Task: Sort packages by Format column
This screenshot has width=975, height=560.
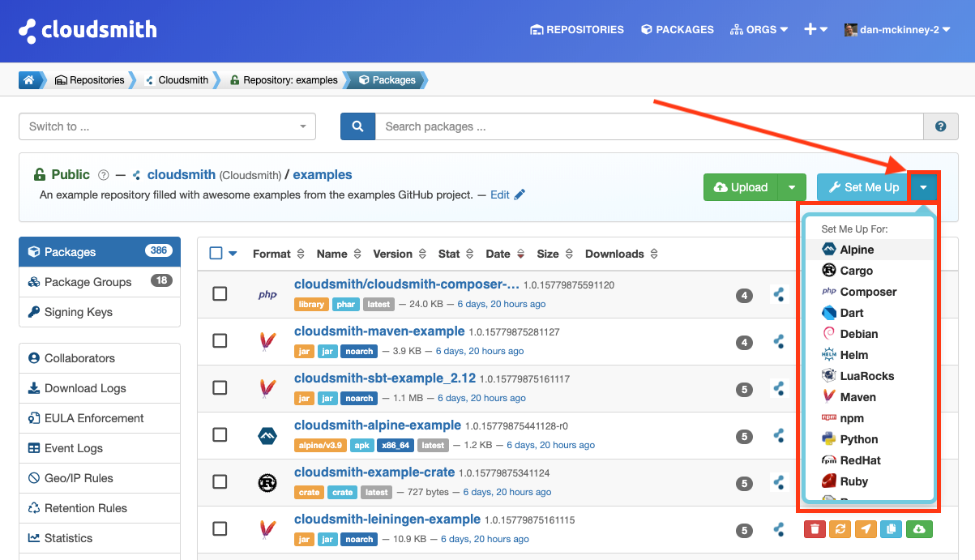Action: pyautogui.click(x=278, y=254)
